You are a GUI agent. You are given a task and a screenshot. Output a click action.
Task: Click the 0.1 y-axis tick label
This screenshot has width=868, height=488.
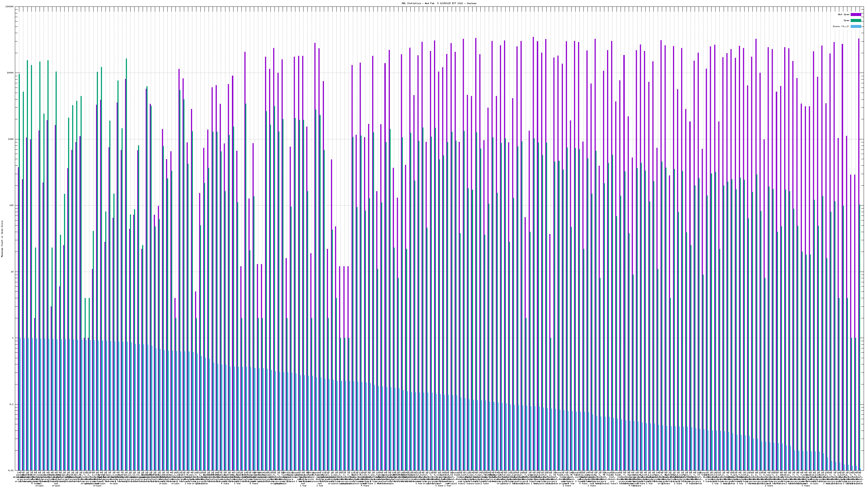(12, 404)
